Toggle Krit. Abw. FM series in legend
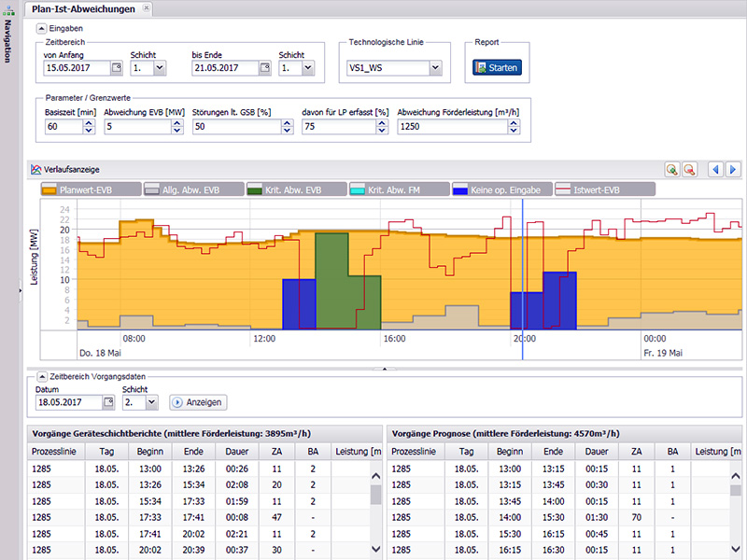 click(x=400, y=189)
